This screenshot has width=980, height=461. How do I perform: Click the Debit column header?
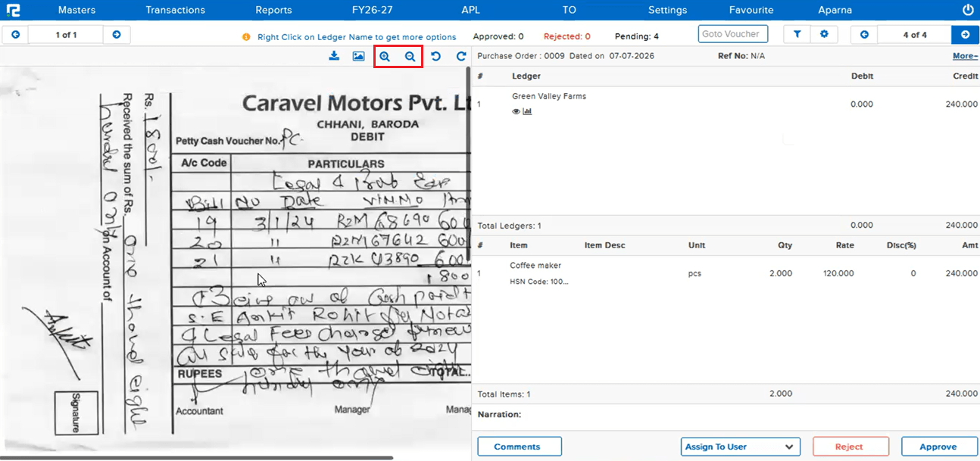(862, 76)
